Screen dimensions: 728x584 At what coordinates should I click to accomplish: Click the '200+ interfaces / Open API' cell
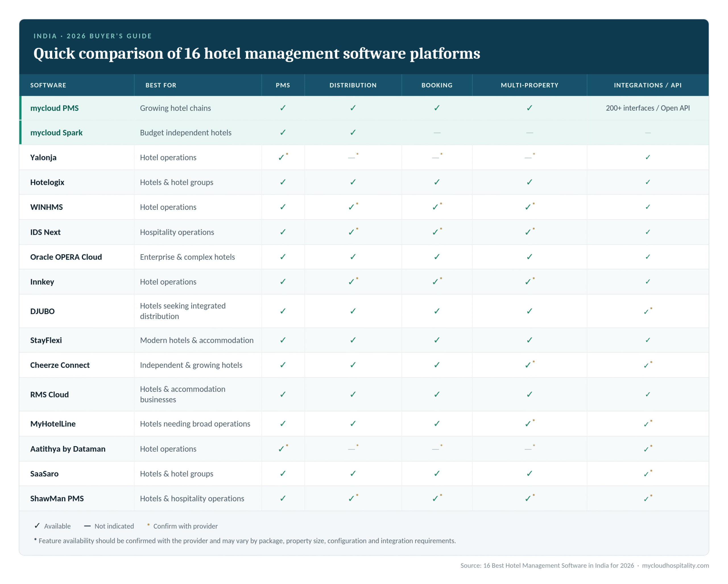(x=648, y=108)
